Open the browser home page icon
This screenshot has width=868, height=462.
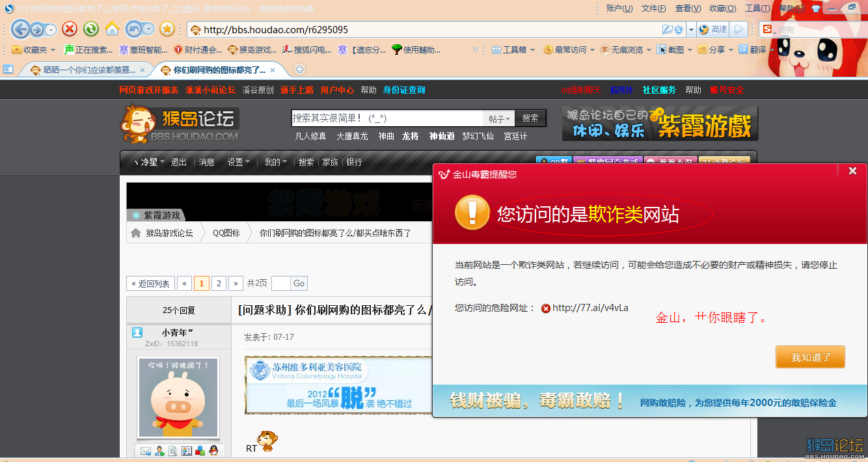(x=112, y=29)
